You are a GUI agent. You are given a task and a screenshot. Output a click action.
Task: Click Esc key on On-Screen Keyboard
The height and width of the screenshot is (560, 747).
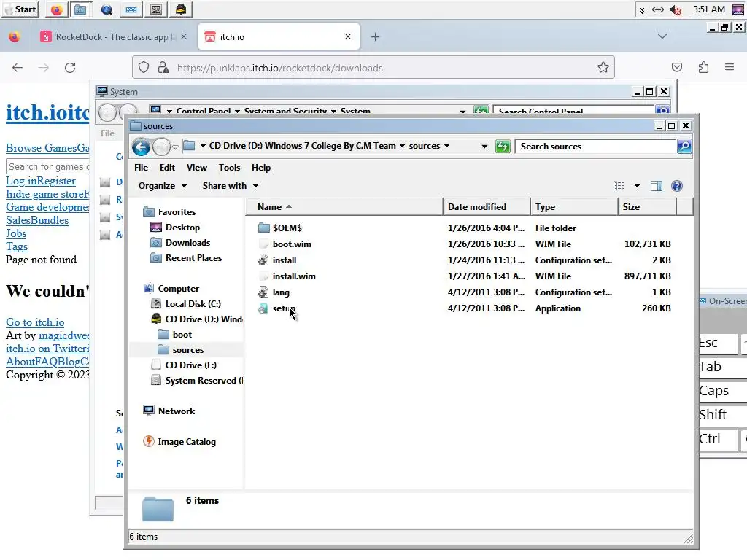pos(718,343)
